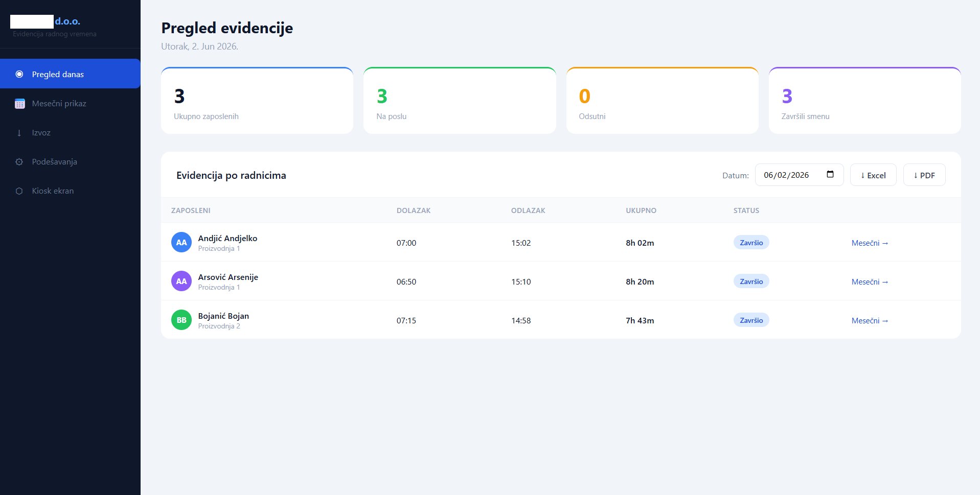Select the Završili smenu stat card
Image resolution: width=980 pixels, height=495 pixels.
pos(865,101)
